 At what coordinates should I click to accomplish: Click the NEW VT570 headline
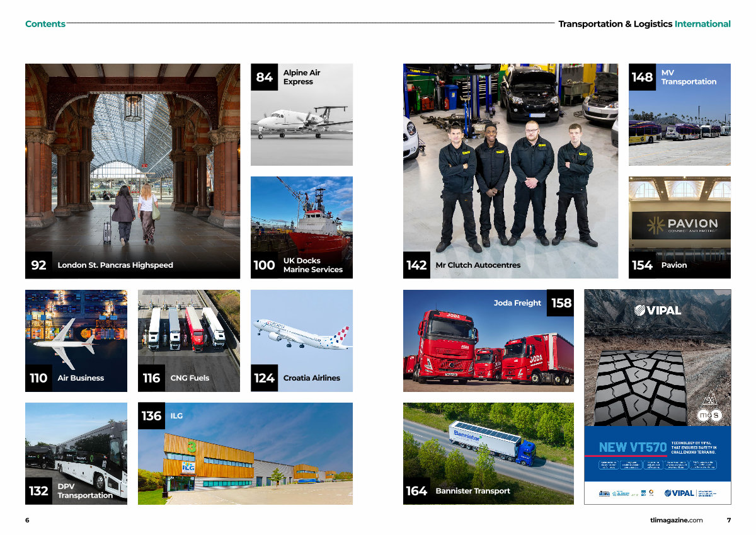(x=632, y=447)
